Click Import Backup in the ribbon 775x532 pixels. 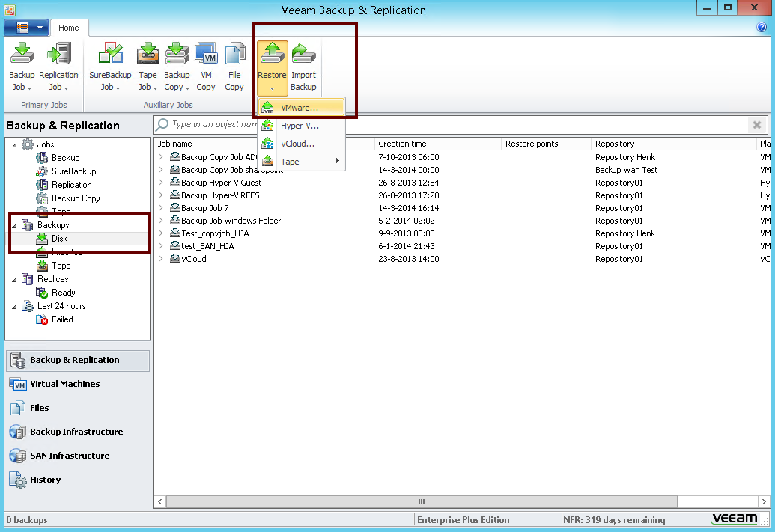click(x=303, y=67)
